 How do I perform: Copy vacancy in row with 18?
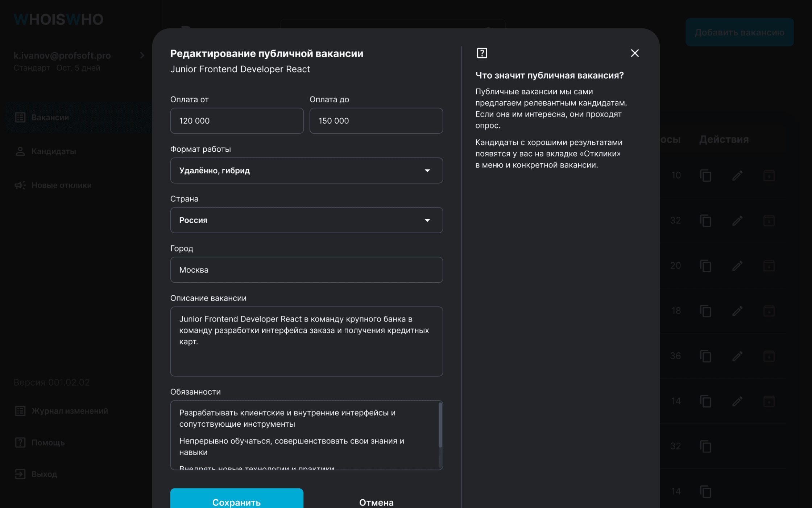[x=705, y=311]
